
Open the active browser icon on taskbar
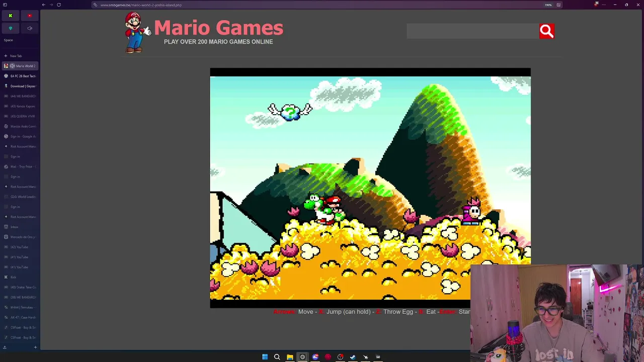(302, 357)
